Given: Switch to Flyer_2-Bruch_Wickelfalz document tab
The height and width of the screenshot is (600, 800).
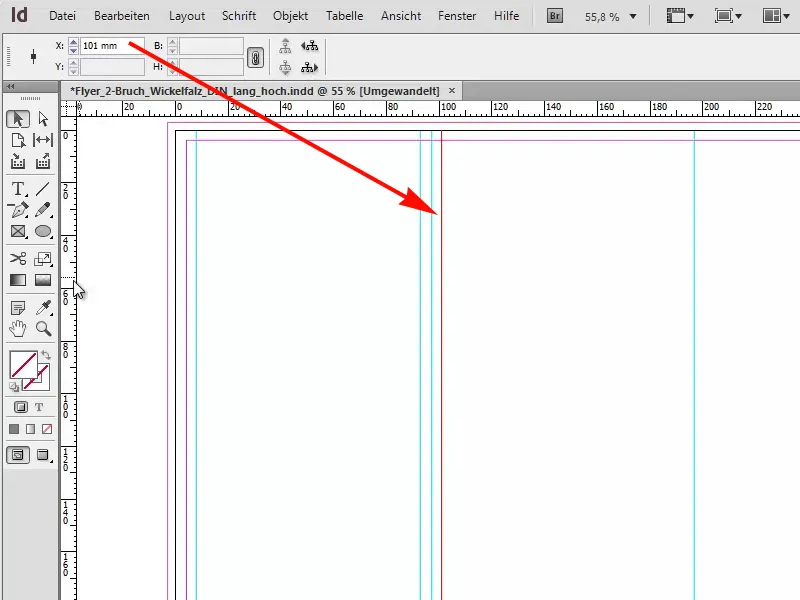Looking at the screenshot, I should click(x=255, y=91).
